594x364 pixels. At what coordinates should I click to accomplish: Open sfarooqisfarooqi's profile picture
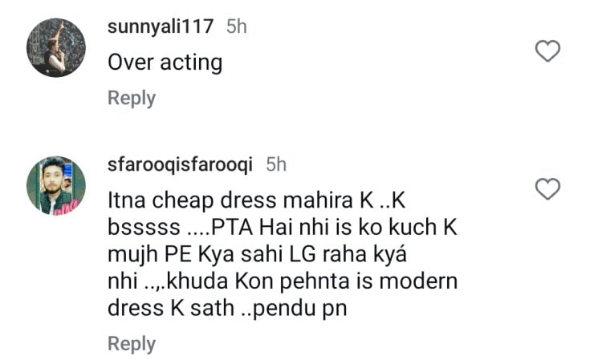coord(55,185)
